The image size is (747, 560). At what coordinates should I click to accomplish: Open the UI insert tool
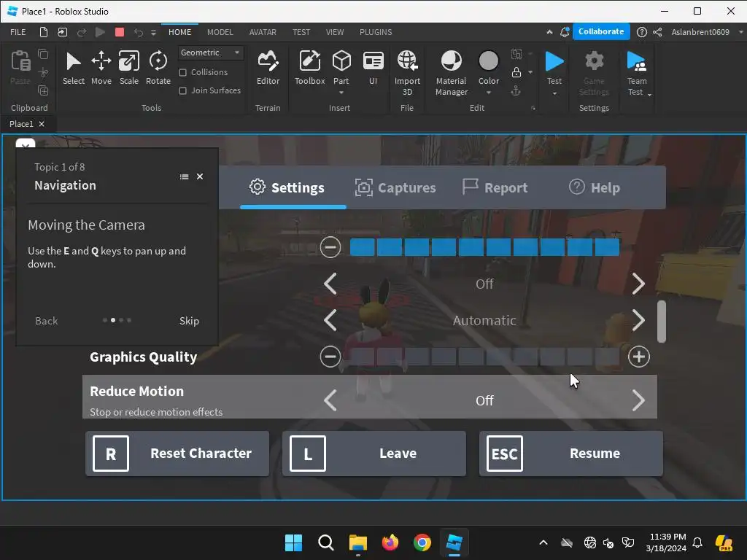[373, 68]
